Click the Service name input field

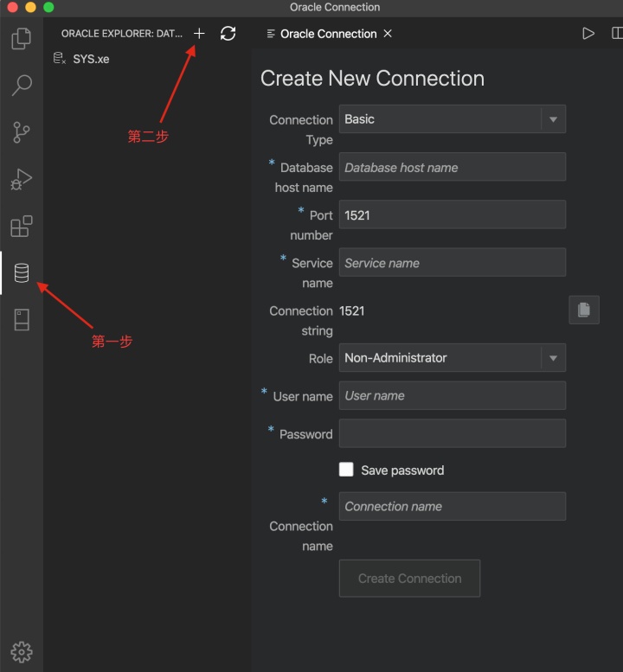pyautogui.click(x=453, y=262)
